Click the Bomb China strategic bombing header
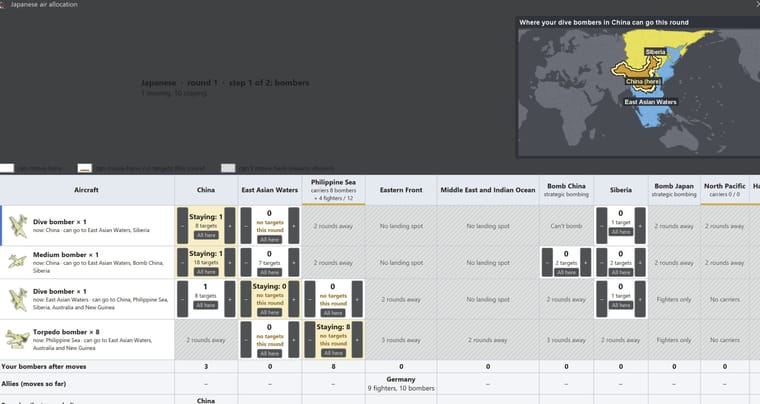The width and height of the screenshot is (760, 404). [x=566, y=190]
